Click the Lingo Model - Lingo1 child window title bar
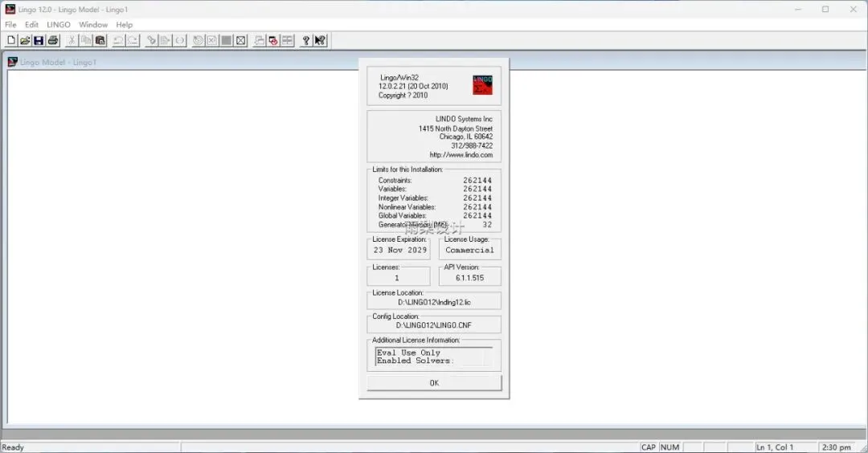The height and width of the screenshot is (453, 868). [x=434, y=62]
